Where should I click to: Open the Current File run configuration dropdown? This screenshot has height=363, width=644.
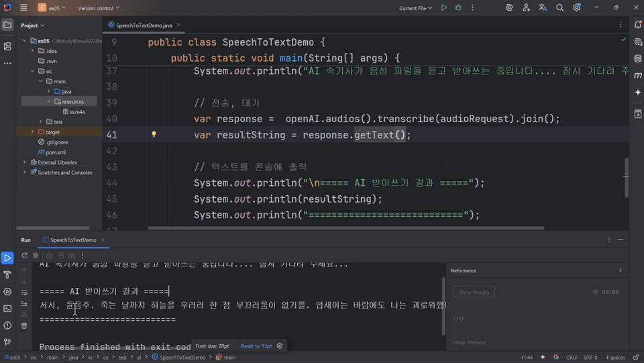pyautogui.click(x=415, y=8)
